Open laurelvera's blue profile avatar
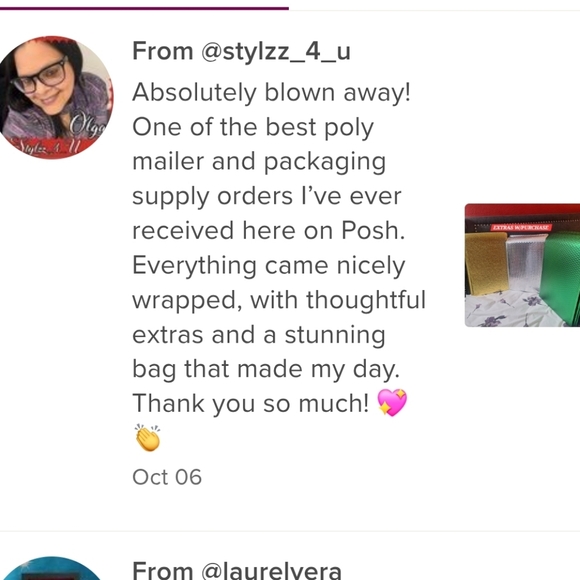 [50, 568]
